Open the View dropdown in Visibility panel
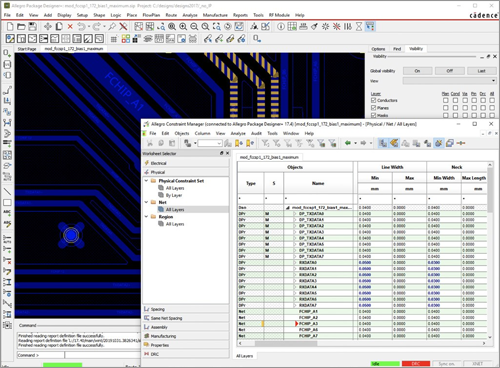Image resolution: width=500 pixels, height=368 pixels. (449, 81)
